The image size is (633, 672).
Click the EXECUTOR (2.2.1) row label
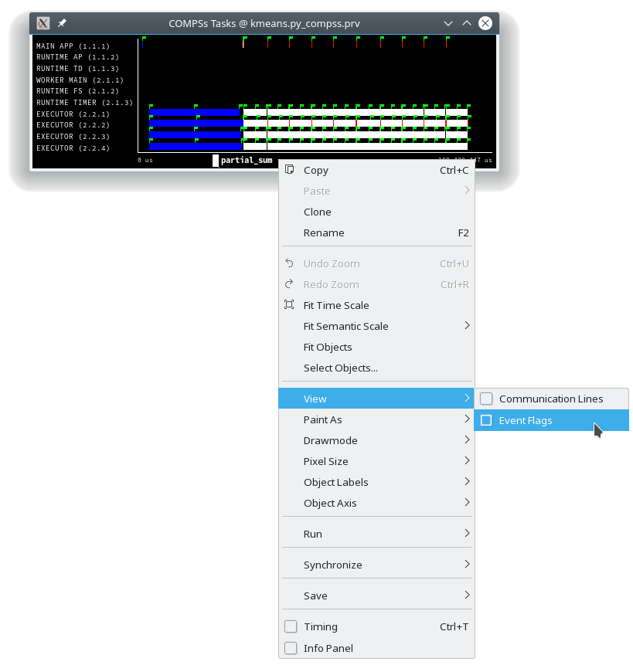[73, 114]
